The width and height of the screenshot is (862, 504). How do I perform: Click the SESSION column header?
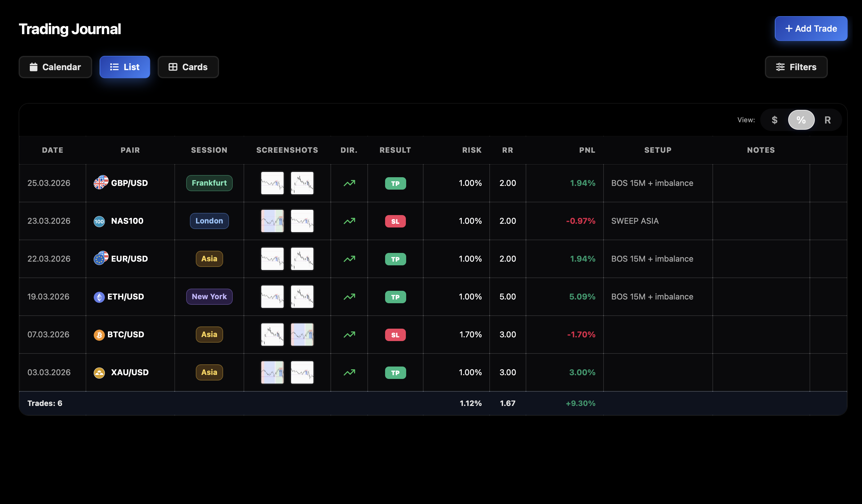209,150
